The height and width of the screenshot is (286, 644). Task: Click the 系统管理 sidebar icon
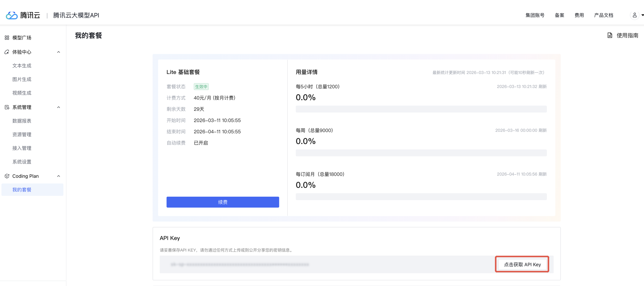pos(7,107)
